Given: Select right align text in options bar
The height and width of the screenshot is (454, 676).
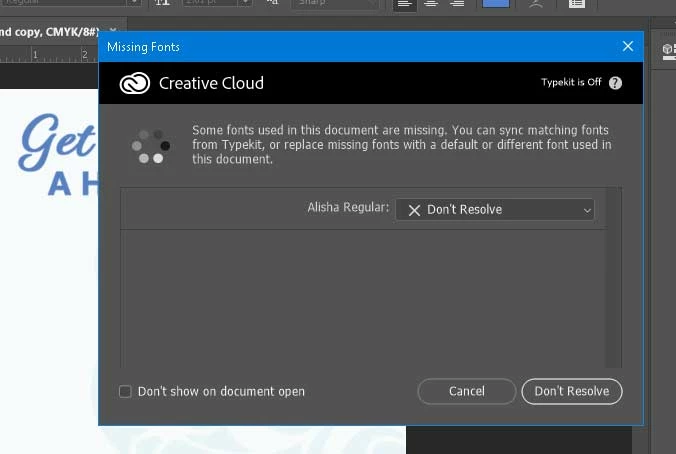Looking at the screenshot, I should pos(457,4).
